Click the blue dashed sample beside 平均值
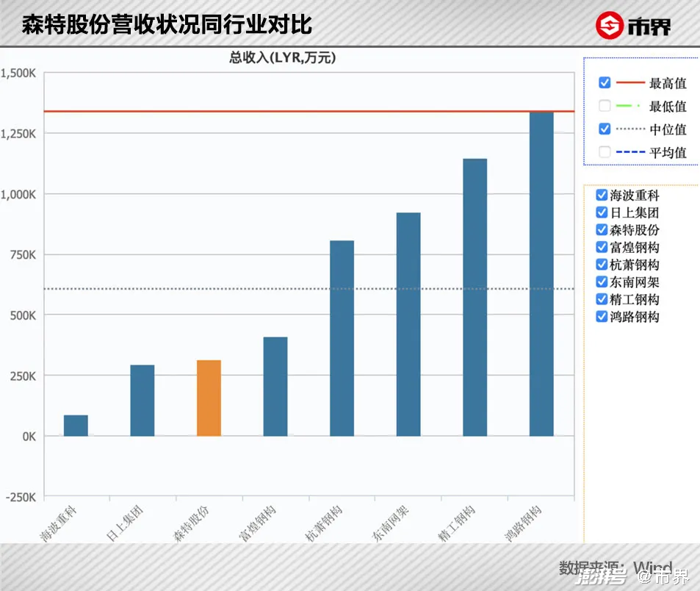This screenshot has height=591, width=700. coord(630,152)
